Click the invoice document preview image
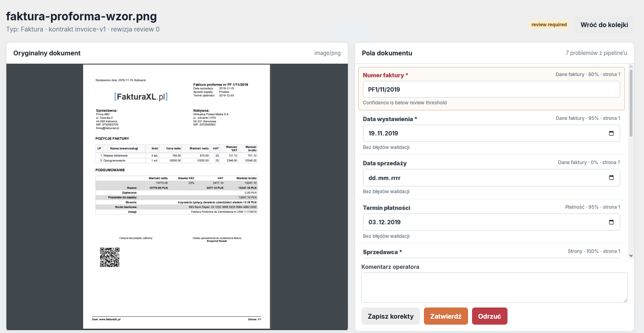This screenshot has width=644, height=333. point(177,197)
